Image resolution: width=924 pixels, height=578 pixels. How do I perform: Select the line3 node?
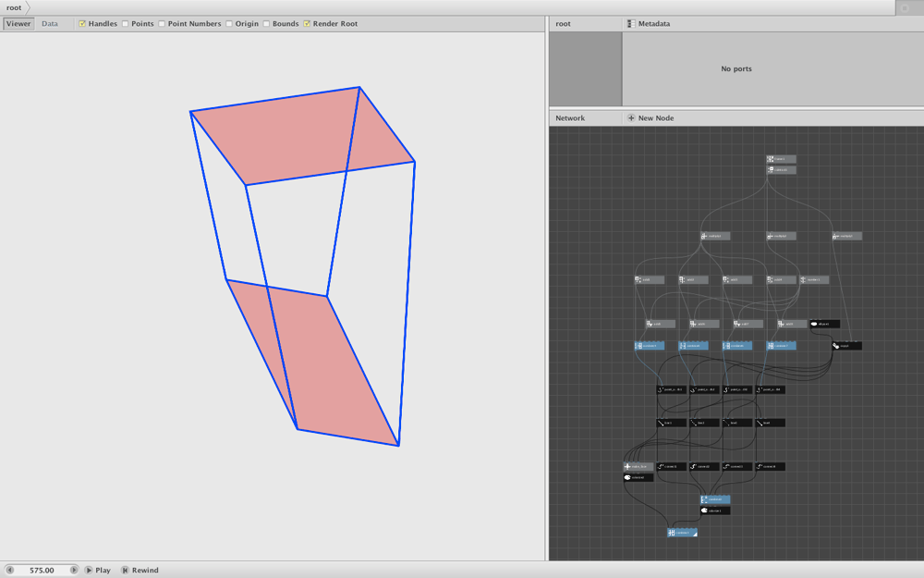[737, 423]
